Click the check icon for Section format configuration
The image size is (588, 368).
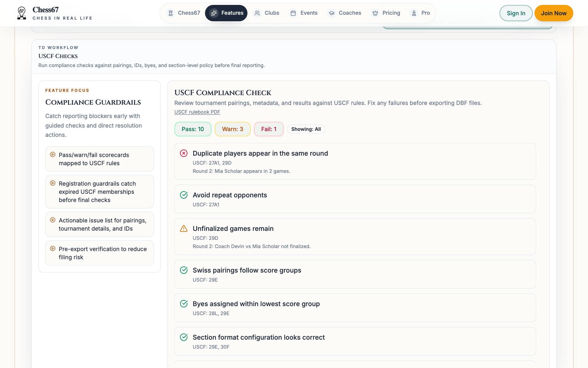click(184, 337)
